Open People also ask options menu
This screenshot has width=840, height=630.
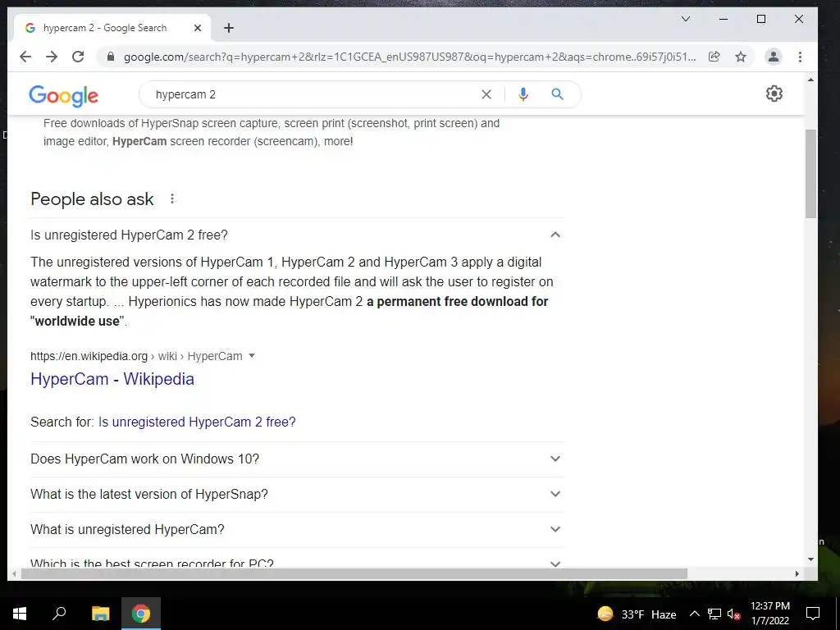172,199
